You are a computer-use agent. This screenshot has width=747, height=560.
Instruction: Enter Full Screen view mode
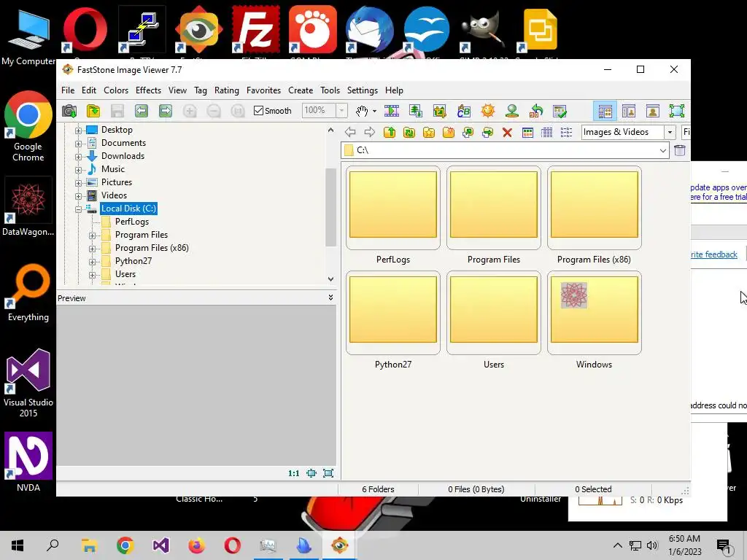677,111
